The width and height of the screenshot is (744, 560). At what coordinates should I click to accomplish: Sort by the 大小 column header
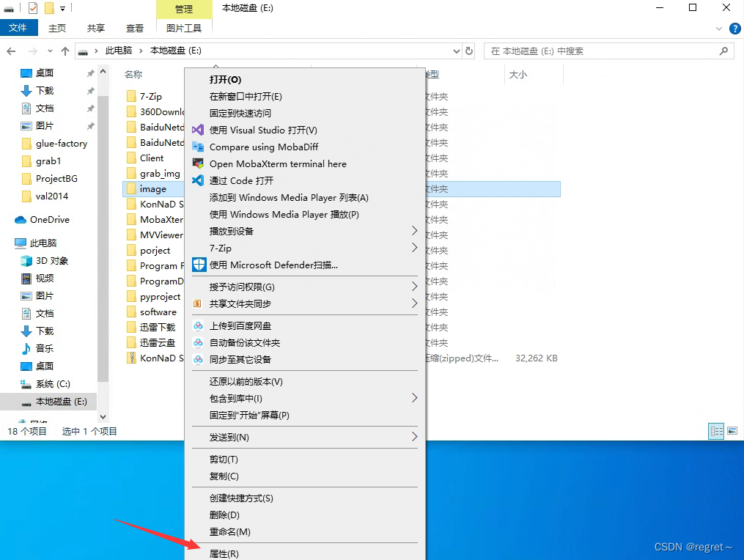[x=518, y=75]
